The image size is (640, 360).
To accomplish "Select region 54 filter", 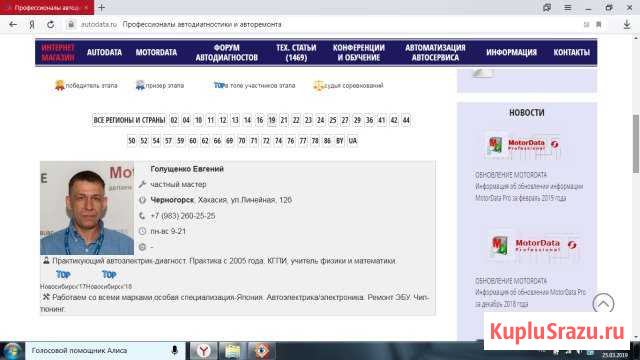I will click(x=156, y=140).
